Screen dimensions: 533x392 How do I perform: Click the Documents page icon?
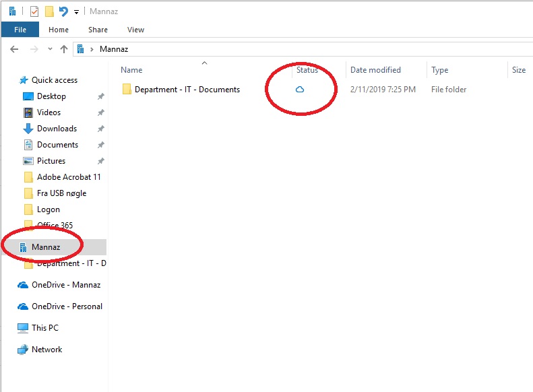[28, 145]
